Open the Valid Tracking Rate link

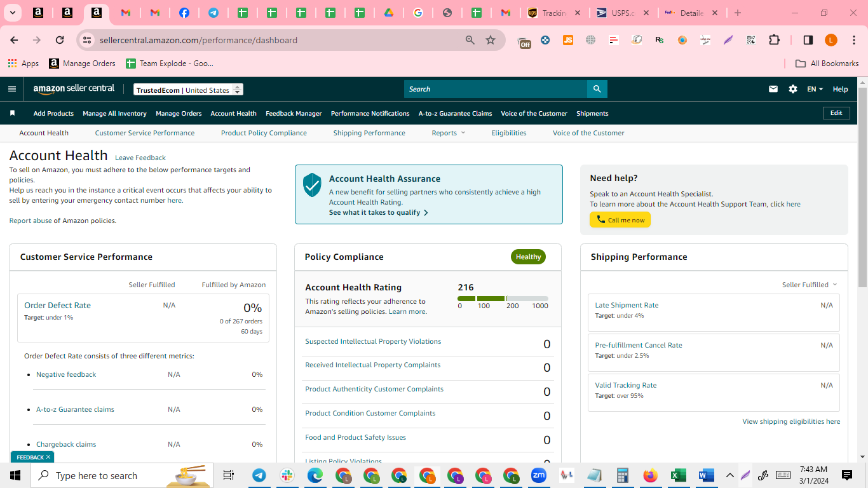click(626, 385)
